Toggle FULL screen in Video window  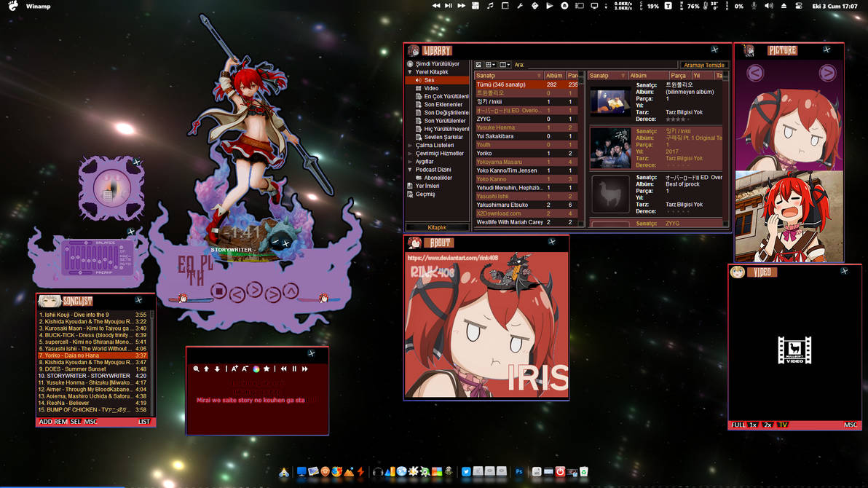738,425
